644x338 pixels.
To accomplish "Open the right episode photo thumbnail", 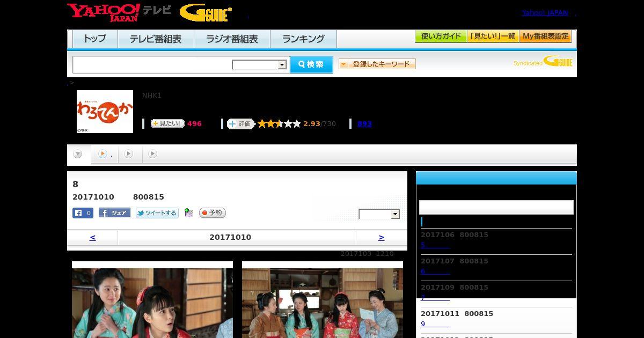I will 323,299.
